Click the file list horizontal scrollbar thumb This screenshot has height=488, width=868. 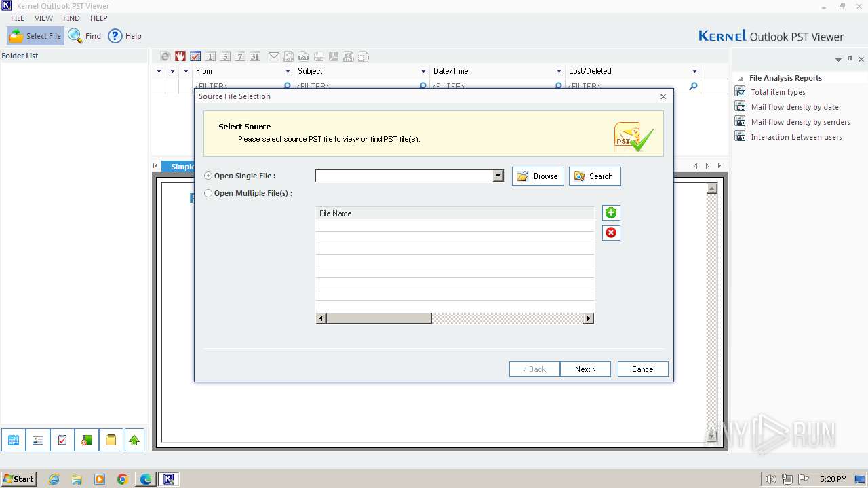(379, 319)
